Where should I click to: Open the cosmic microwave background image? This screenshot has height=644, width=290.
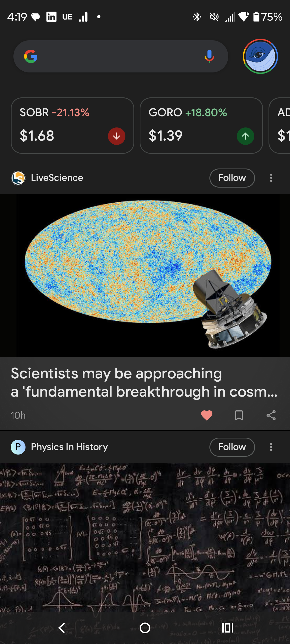click(x=145, y=275)
